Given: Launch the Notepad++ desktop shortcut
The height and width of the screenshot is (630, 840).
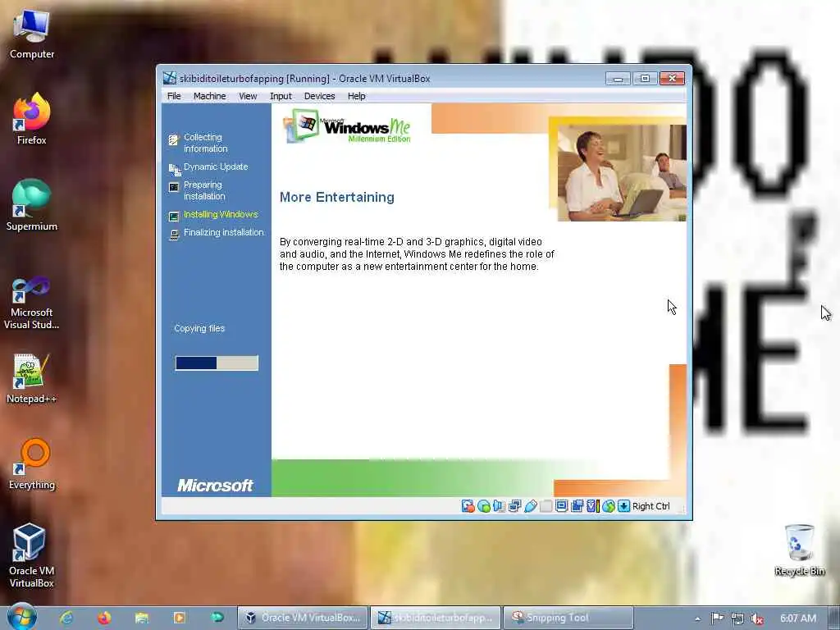Looking at the screenshot, I should point(32,378).
